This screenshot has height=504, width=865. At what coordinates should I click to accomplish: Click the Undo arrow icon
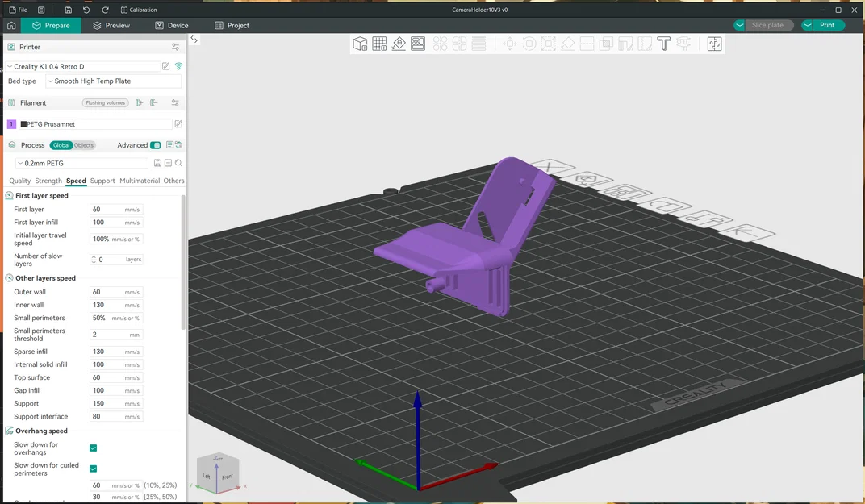[x=86, y=10]
